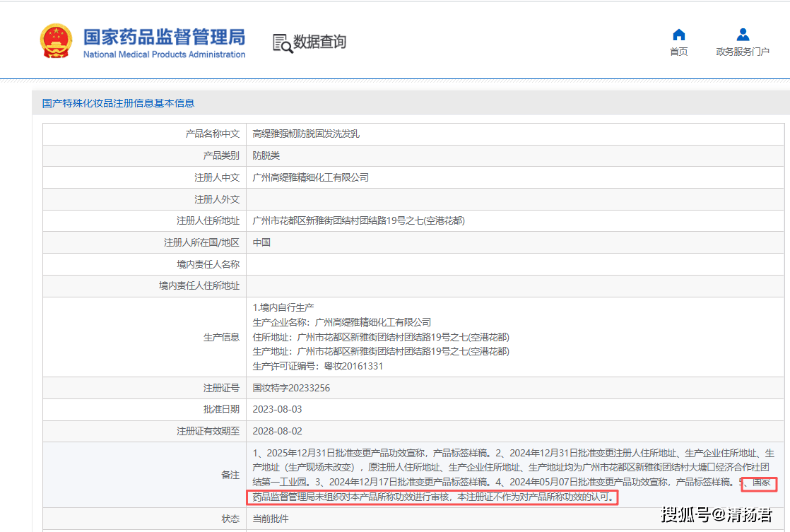Select the registration number 国妆特字20233256

[x=291, y=388]
